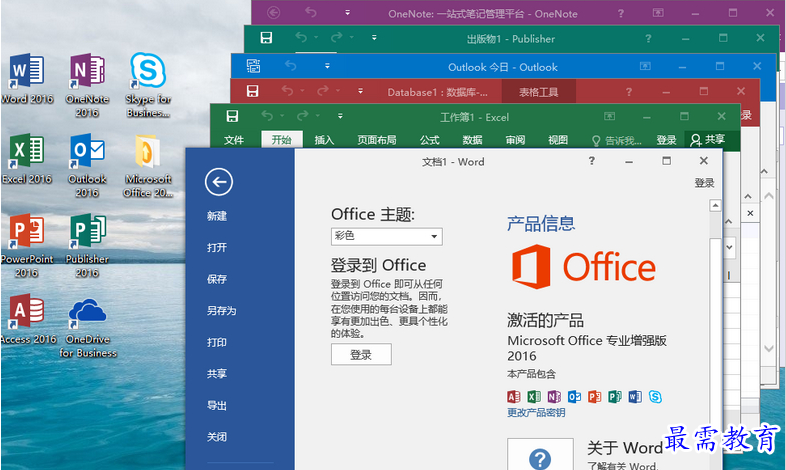Viewport: 786px width, 470px height.
Task: Expand quick access customize arrow in OneNote
Action: 347,13
